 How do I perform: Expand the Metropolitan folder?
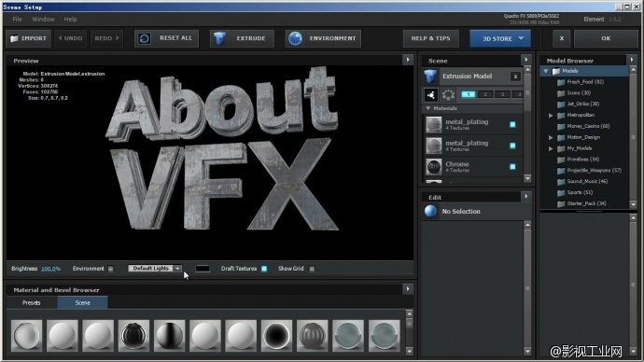click(551, 116)
